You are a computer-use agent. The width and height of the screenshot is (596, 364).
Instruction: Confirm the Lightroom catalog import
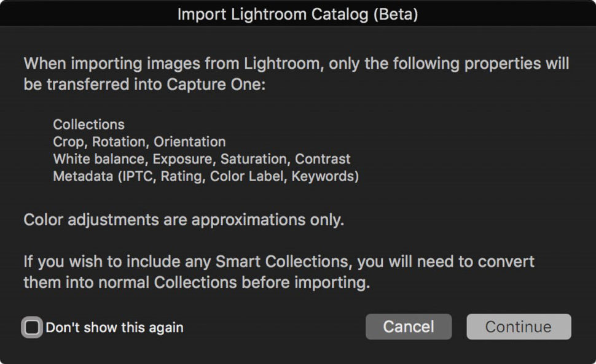coord(518,327)
